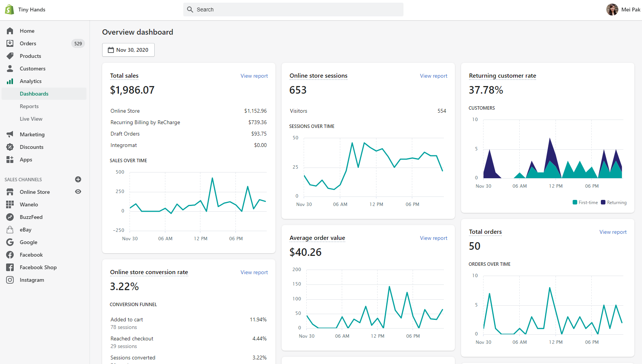Click the eBay bag icon
This screenshot has height=364, width=642.
coord(10,230)
